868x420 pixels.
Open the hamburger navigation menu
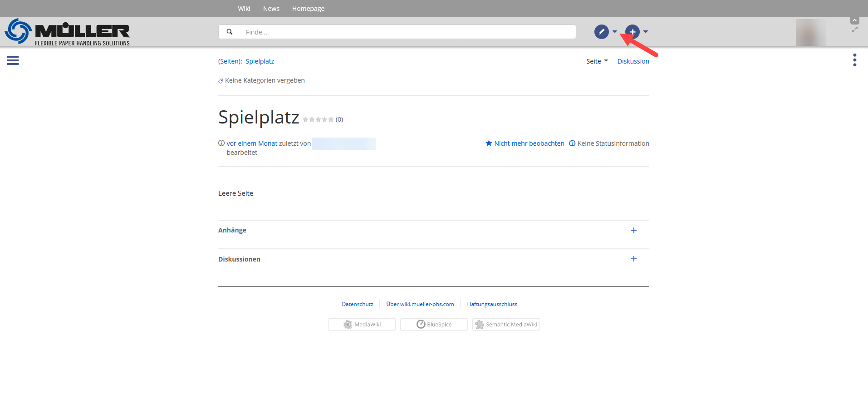pyautogui.click(x=13, y=60)
